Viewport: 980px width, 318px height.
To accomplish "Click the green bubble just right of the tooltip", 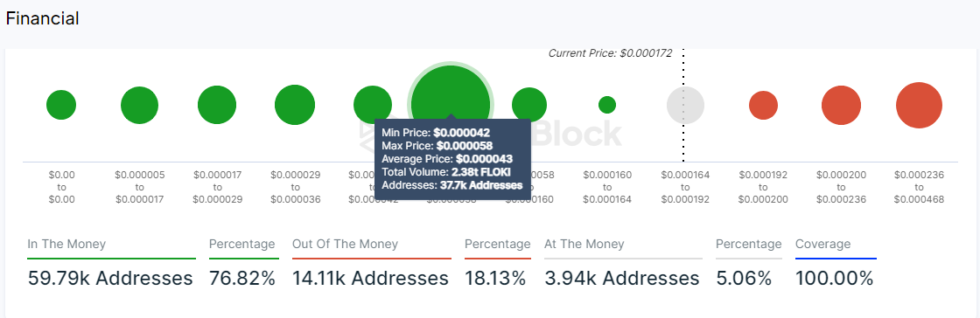I will tap(529, 103).
